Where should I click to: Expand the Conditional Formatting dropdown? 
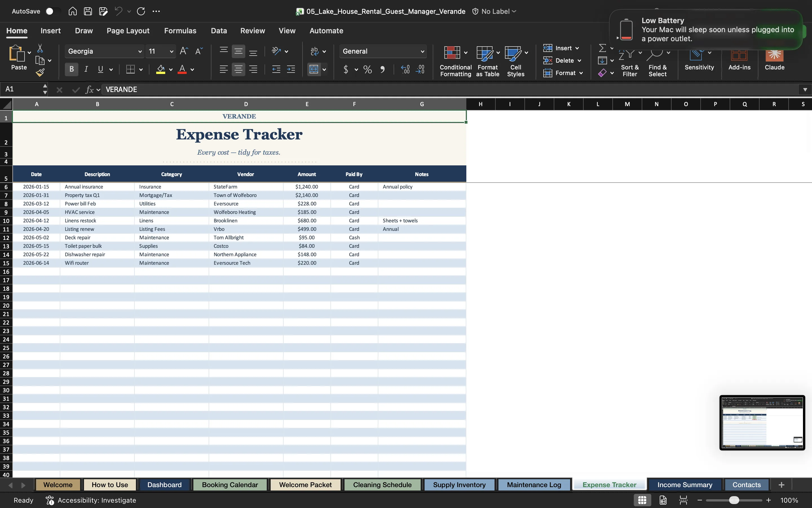pyautogui.click(x=465, y=52)
